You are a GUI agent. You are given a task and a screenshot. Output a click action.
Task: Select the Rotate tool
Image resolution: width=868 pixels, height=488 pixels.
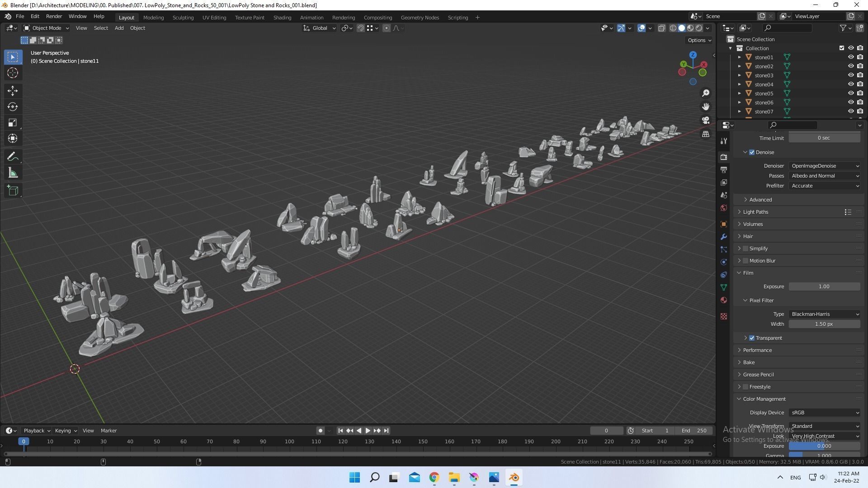click(13, 107)
